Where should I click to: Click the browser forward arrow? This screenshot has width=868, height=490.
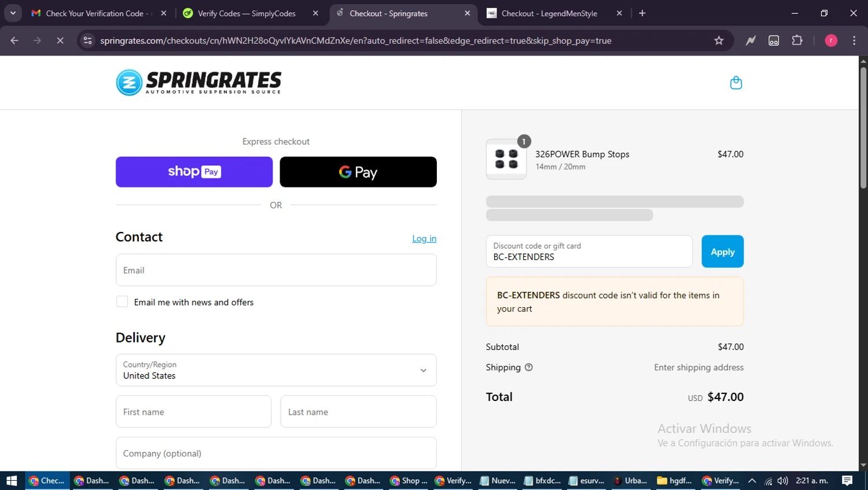[x=37, y=40]
